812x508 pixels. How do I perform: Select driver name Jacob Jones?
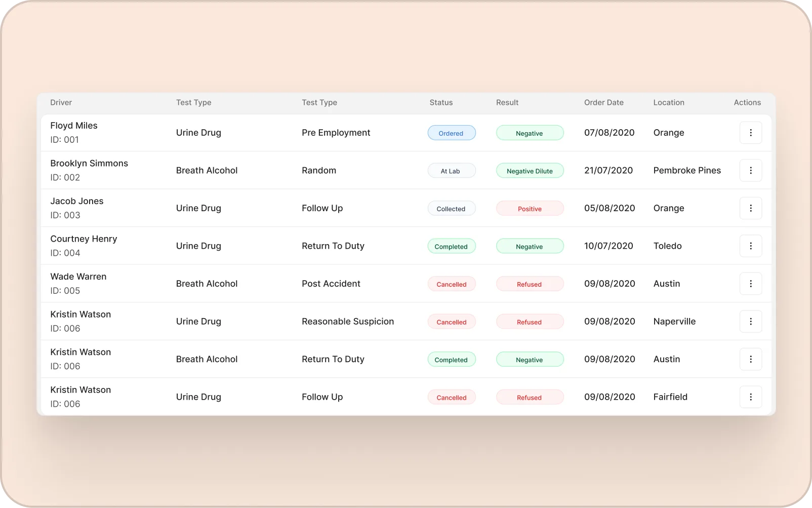click(77, 201)
